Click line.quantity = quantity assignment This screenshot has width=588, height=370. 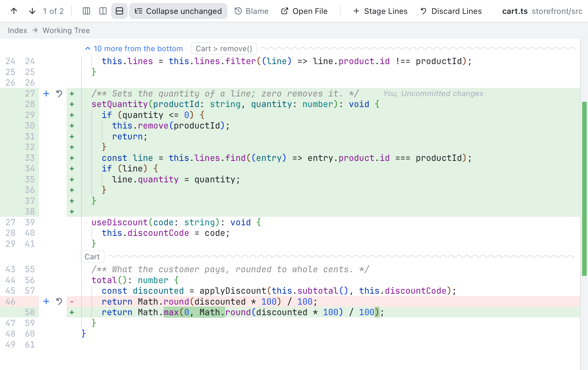(x=176, y=179)
